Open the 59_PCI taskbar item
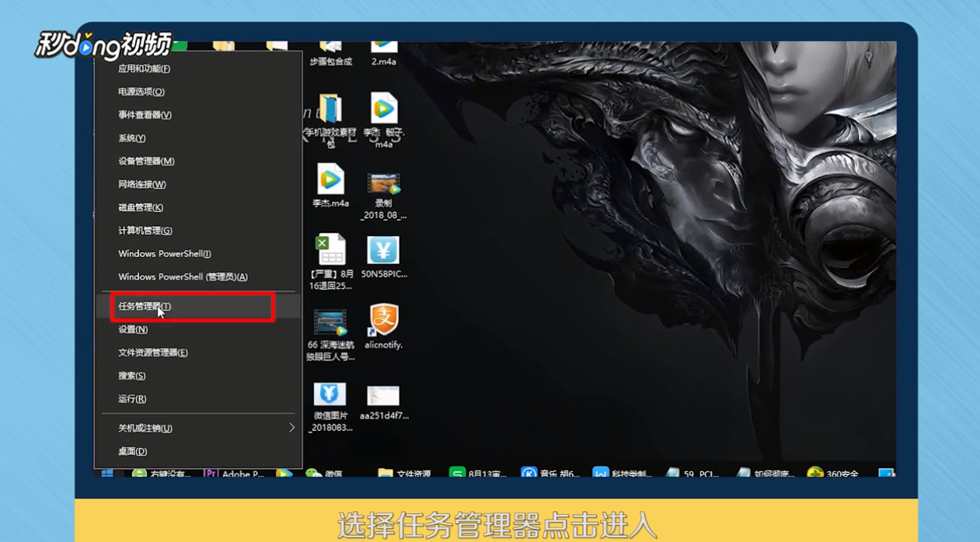 pyautogui.click(x=692, y=473)
